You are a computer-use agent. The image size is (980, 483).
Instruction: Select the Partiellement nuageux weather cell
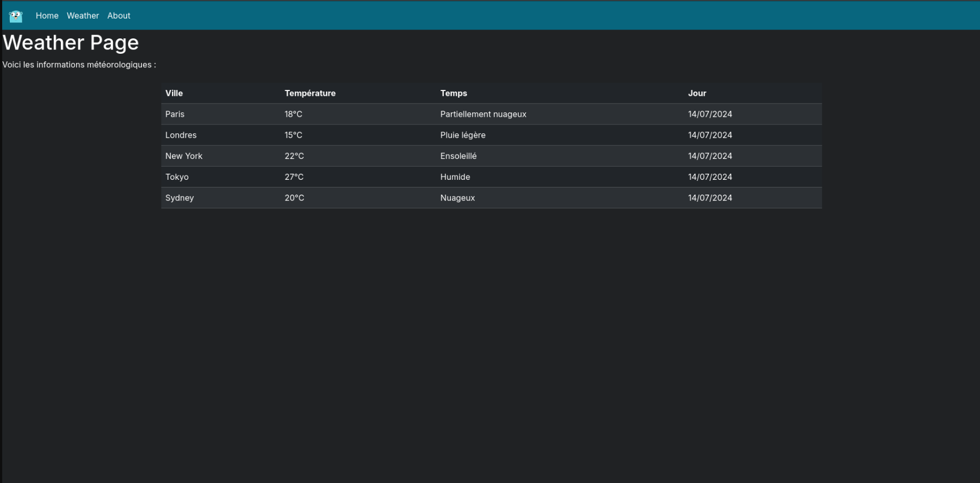483,114
